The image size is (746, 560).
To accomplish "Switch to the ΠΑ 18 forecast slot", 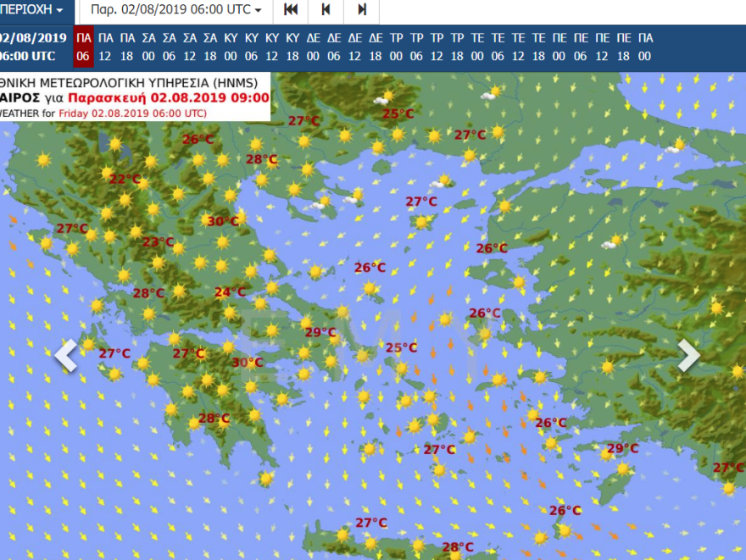I will [127, 47].
